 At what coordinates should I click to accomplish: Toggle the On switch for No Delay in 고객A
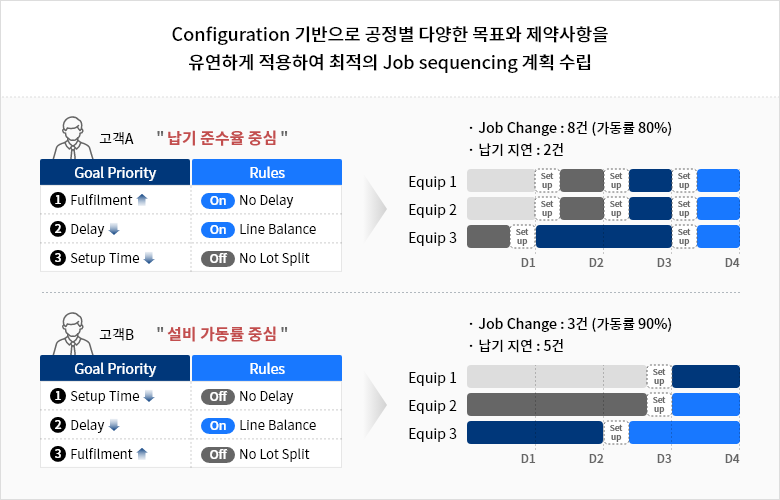click(x=218, y=200)
